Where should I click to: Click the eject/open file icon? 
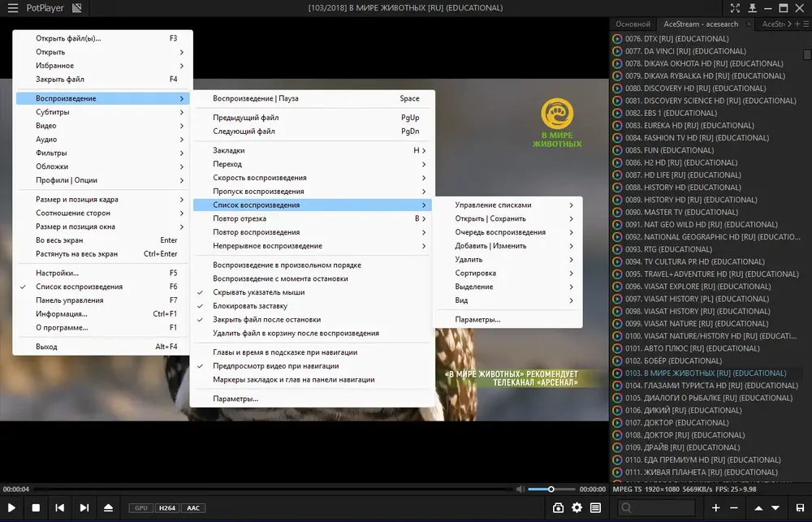coord(108,508)
